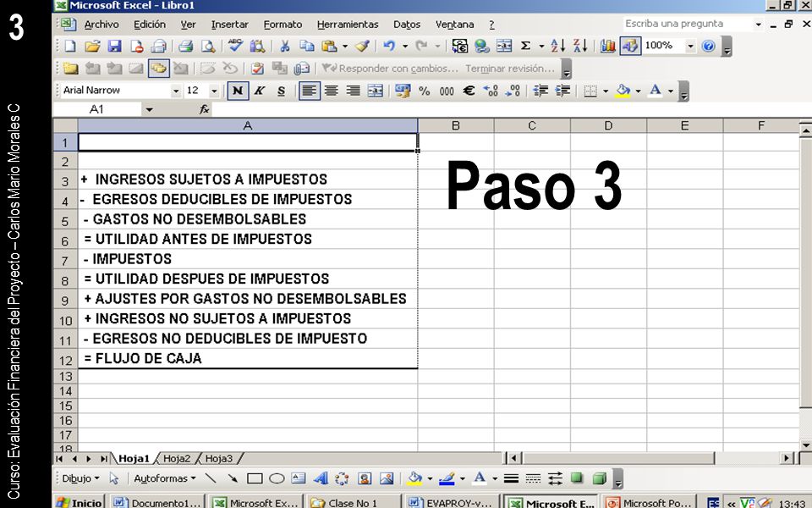Toggle align right
The height and width of the screenshot is (508, 812).
click(354, 91)
